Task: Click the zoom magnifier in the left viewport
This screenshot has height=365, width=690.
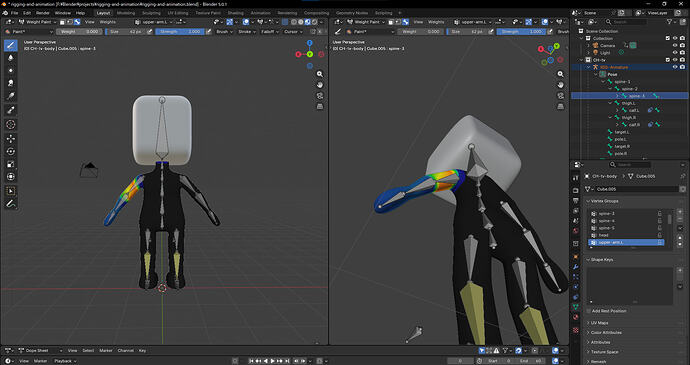Action: (x=320, y=74)
